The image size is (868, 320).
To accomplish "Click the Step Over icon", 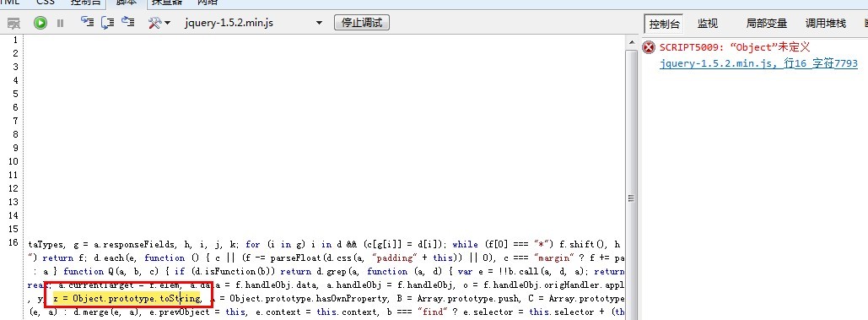I will (107, 22).
